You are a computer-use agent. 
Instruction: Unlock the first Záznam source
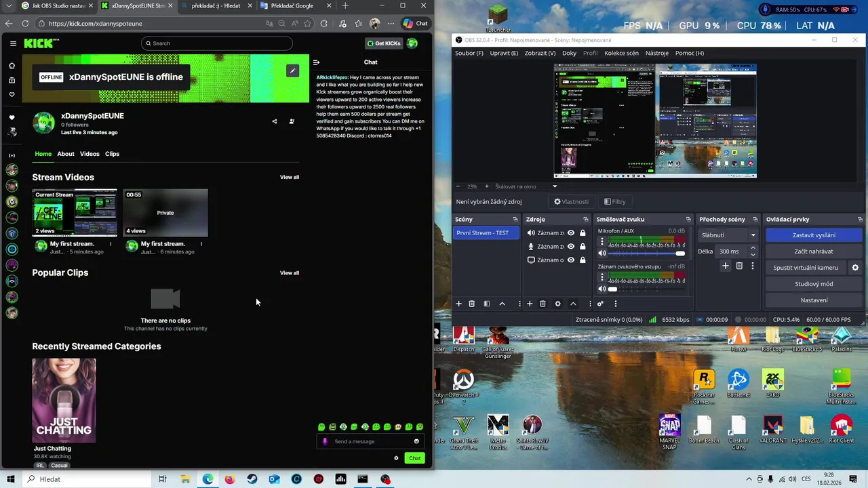coord(583,233)
